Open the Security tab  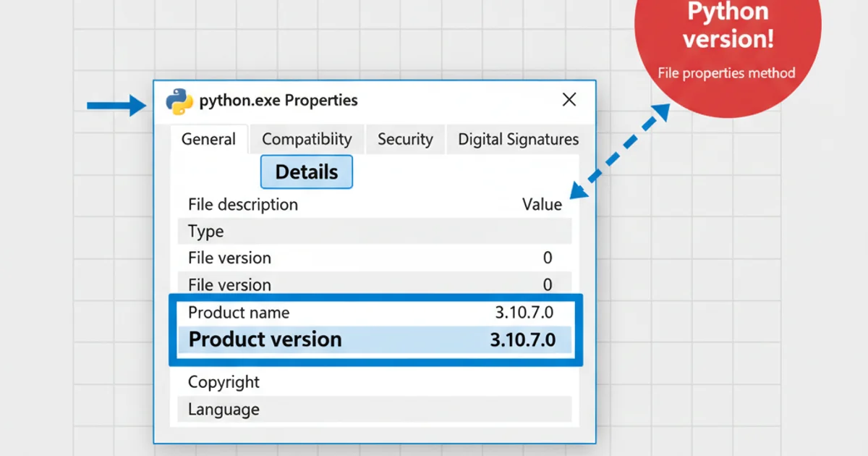click(x=405, y=139)
